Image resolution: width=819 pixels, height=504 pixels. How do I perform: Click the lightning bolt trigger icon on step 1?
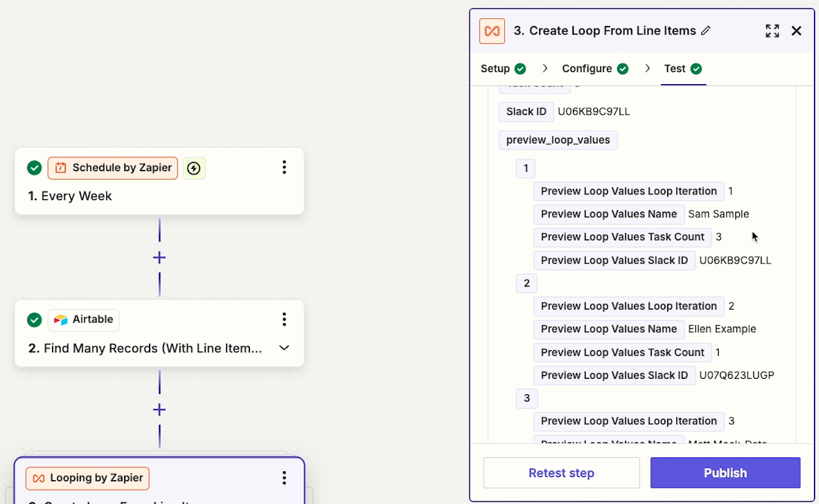[194, 168]
